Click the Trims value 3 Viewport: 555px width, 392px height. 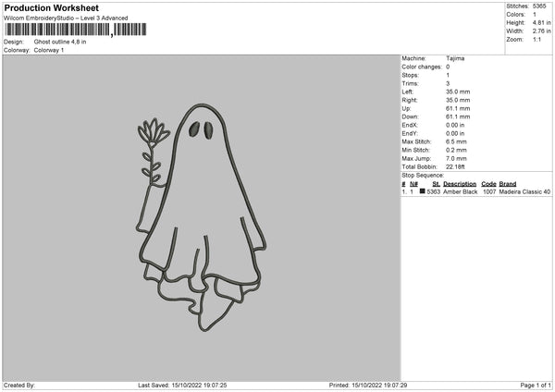(x=448, y=83)
